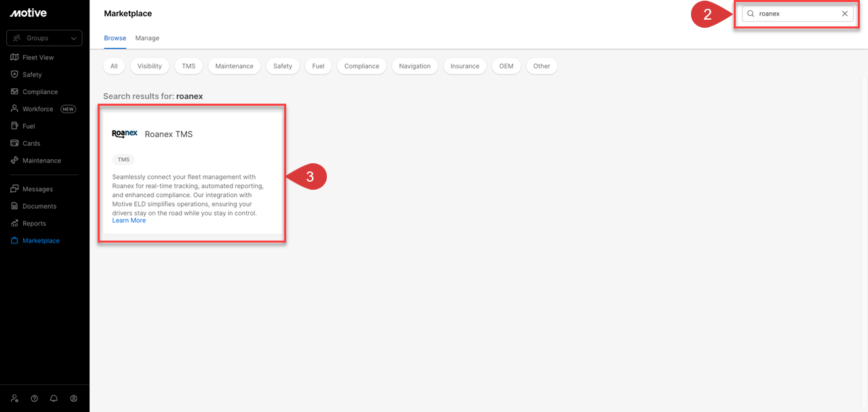Open the notifications bell
Image resolution: width=868 pixels, height=412 pixels.
pyautogui.click(x=54, y=398)
